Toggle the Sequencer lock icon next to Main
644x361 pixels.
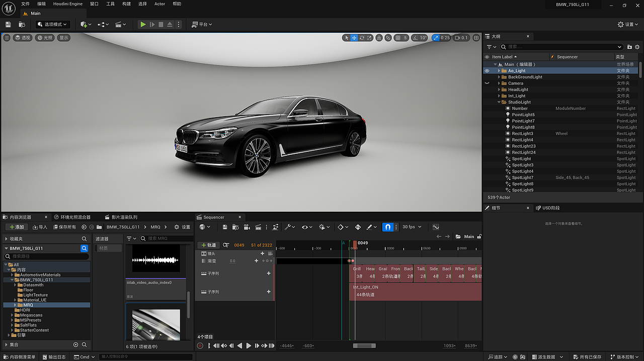pyautogui.click(x=479, y=237)
